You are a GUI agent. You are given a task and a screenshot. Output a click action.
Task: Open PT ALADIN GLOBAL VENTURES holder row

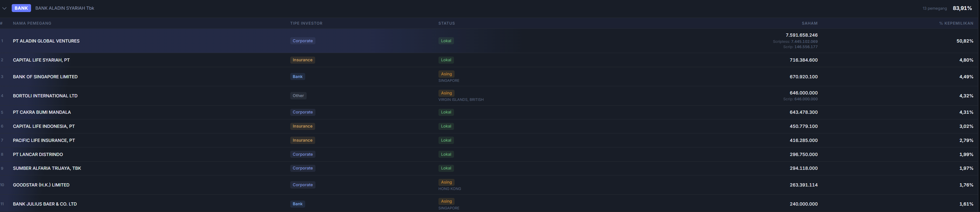46,41
